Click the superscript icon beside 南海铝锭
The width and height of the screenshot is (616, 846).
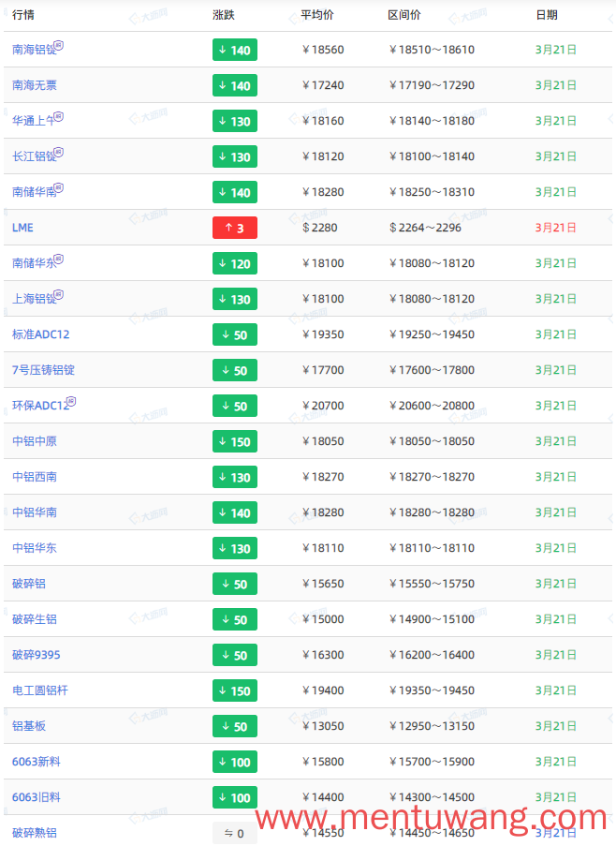point(59,45)
